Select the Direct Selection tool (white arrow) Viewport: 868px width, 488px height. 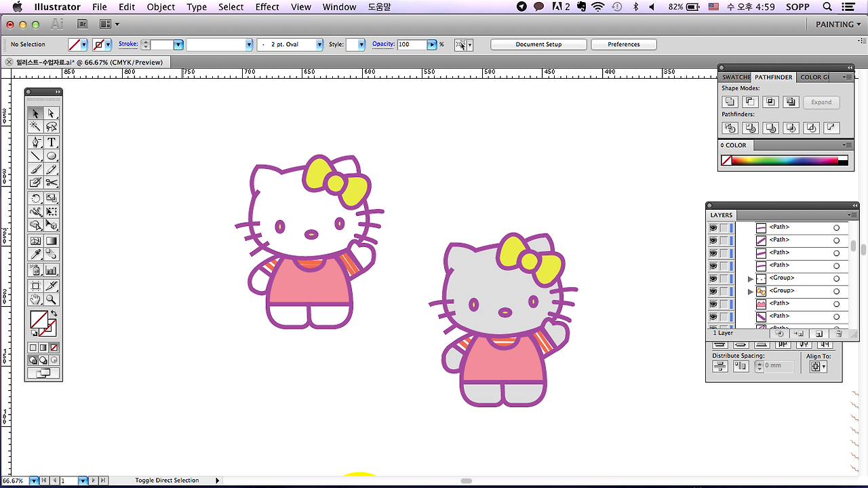[x=52, y=113]
